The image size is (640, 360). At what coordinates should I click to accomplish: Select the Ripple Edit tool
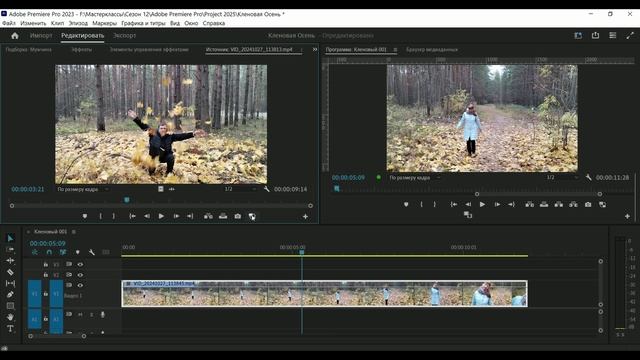[10, 260]
